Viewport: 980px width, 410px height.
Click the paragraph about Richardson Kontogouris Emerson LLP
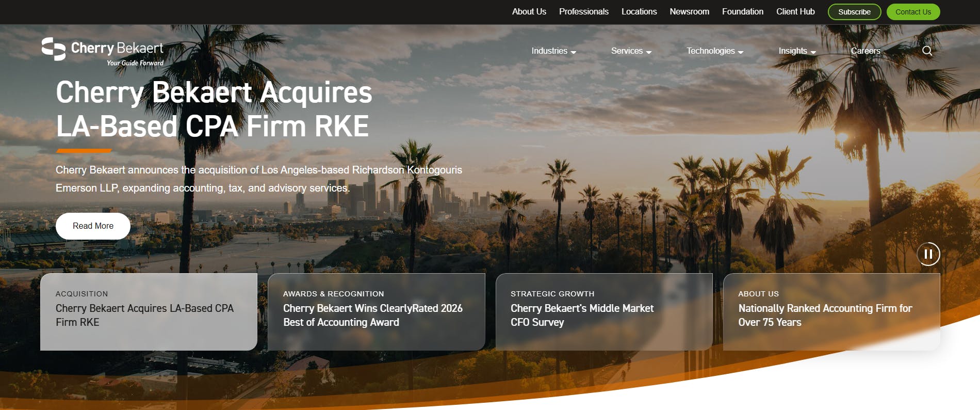pyautogui.click(x=259, y=179)
